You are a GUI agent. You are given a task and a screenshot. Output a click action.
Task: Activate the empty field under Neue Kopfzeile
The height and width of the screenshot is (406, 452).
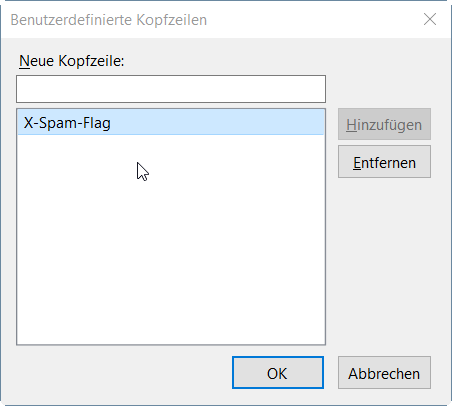pos(171,89)
